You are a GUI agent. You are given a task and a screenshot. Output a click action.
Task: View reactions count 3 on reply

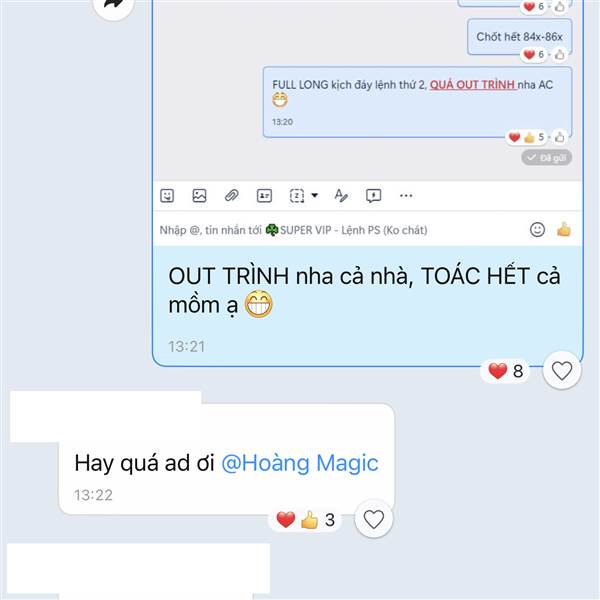point(305,520)
